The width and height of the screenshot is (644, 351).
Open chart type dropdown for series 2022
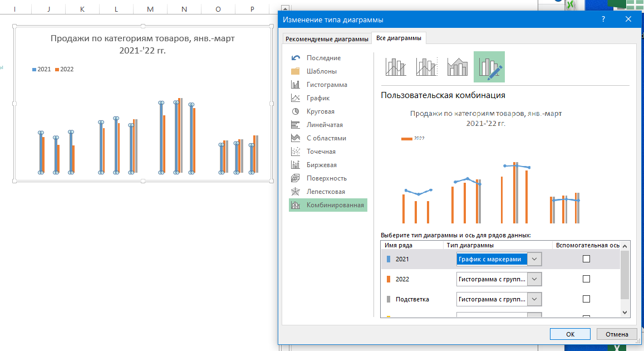[x=534, y=279]
